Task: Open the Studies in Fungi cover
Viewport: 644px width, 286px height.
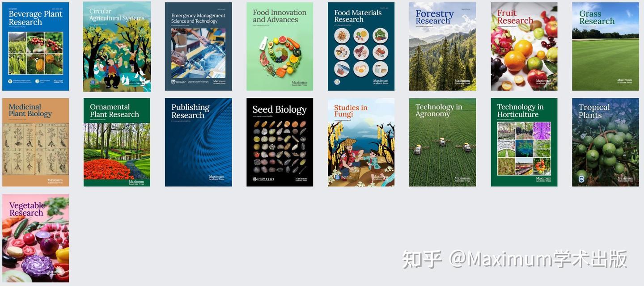Action: pos(361,142)
